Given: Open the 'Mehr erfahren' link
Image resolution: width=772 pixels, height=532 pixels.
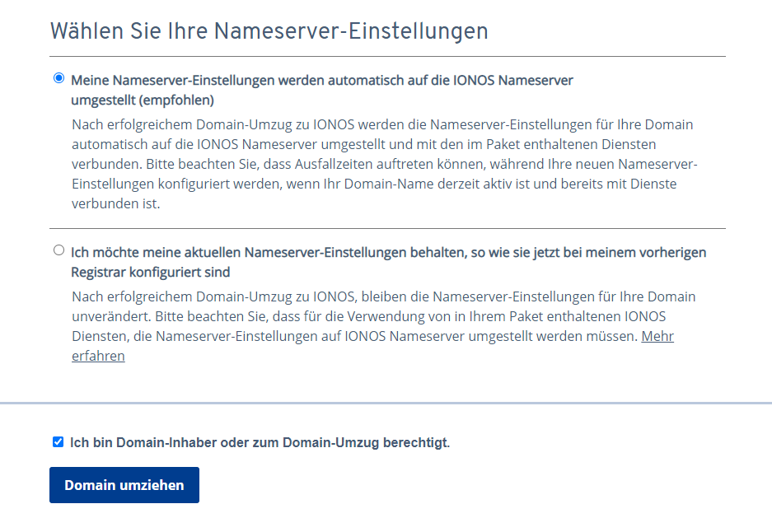Looking at the screenshot, I should click(657, 336).
